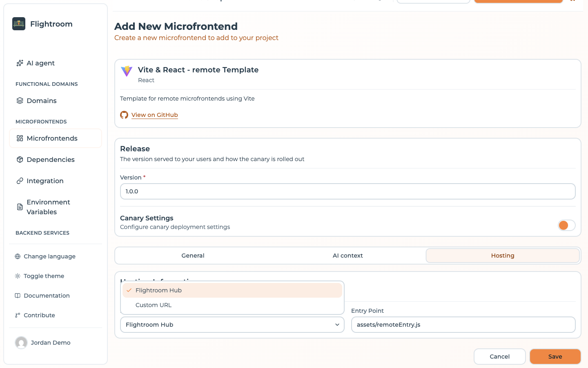Click the Microfrontends sidebar label
Screen dimensions: 588x368
tap(52, 138)
